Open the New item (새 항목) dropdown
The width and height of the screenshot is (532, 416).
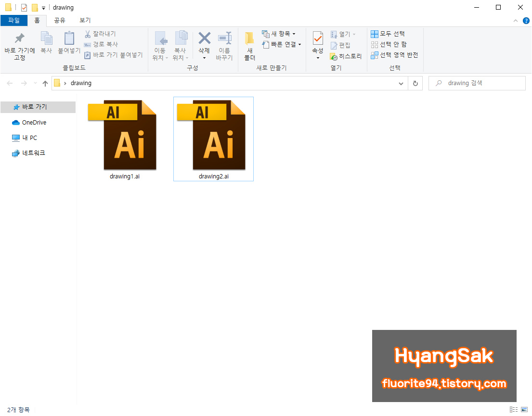point(279,34)
